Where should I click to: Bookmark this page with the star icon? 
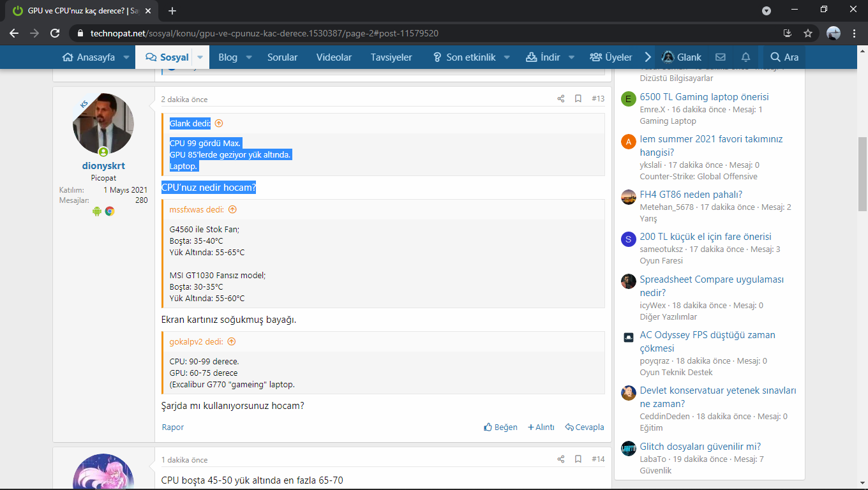808,33
